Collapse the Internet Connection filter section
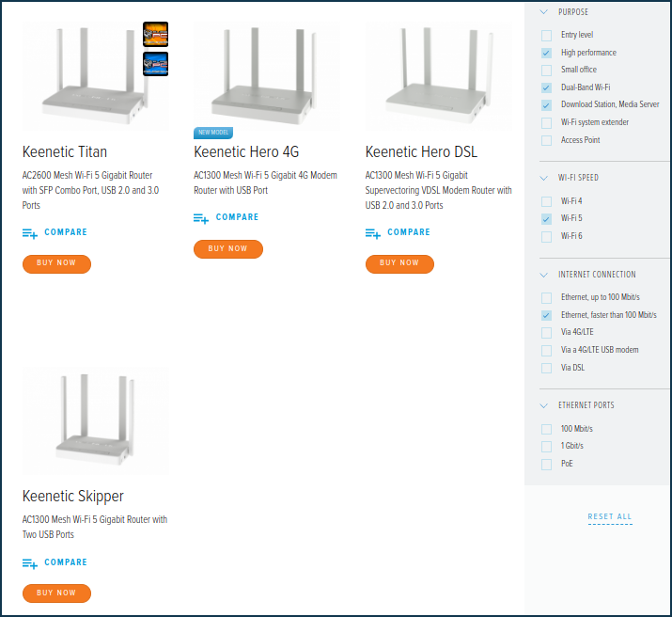The image size is (672, 617). pyautogui.click(x=543, y=275)
